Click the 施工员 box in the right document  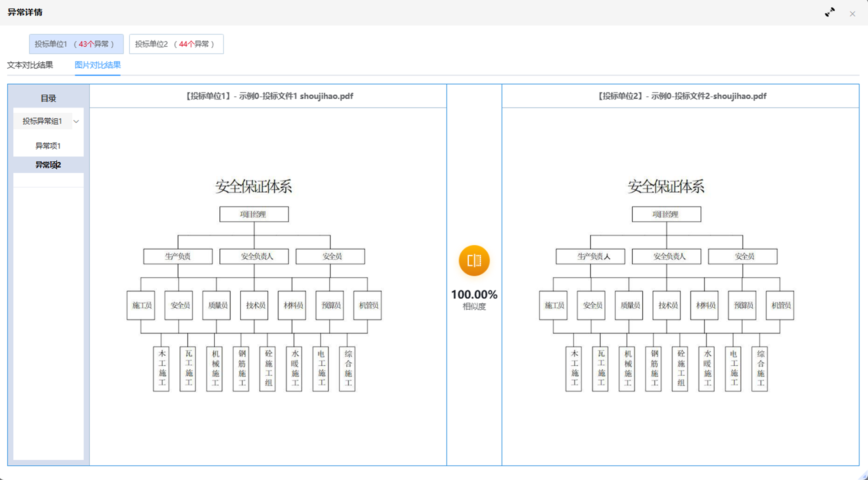coord(553,305)
